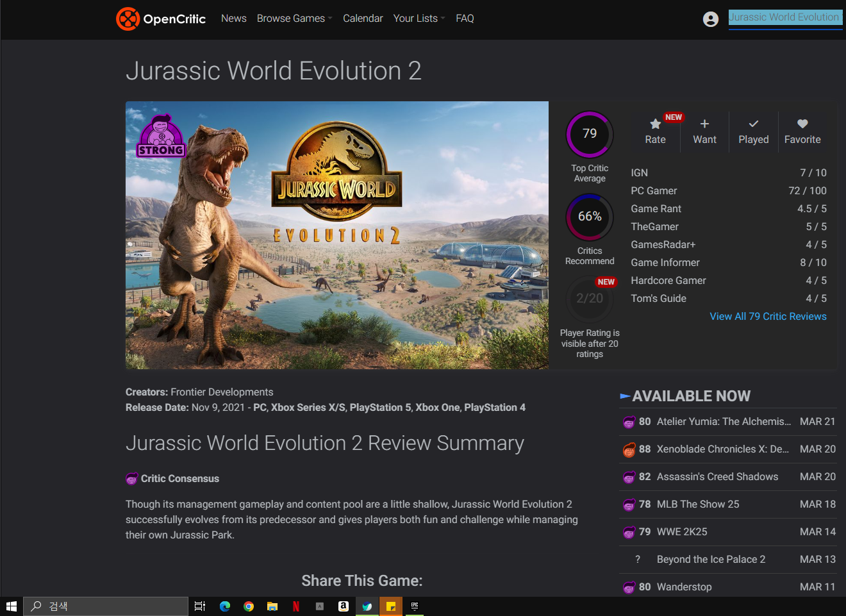
Task: Open Task View in taskbar
Action: (x=200, y=606)
